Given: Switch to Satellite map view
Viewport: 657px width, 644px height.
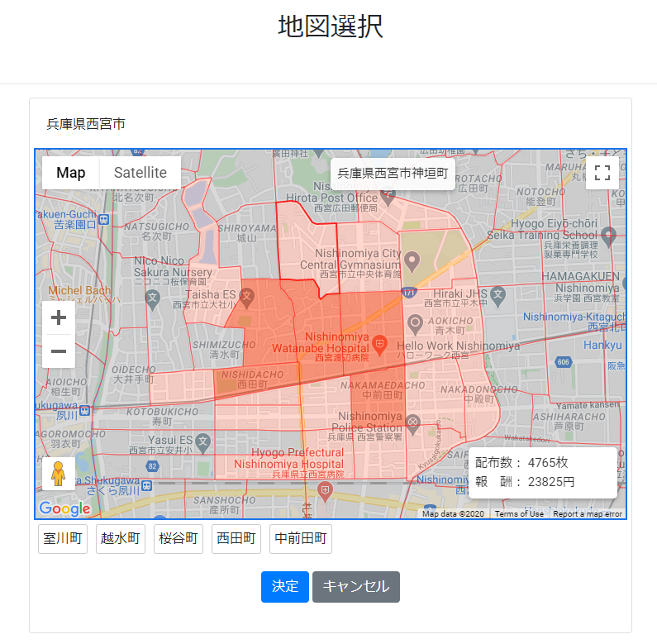Looking at the screenshot, I should [x=140, y=173].
